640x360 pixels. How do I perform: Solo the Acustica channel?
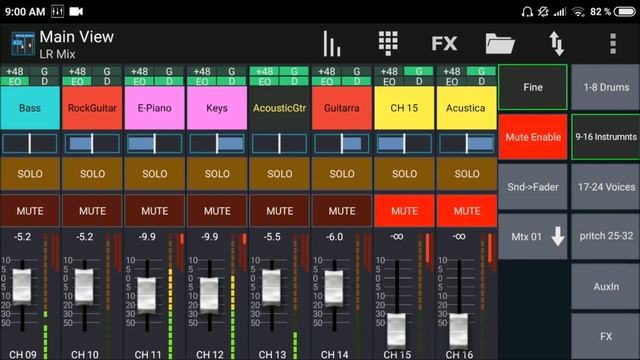click(x=467, y=173)
